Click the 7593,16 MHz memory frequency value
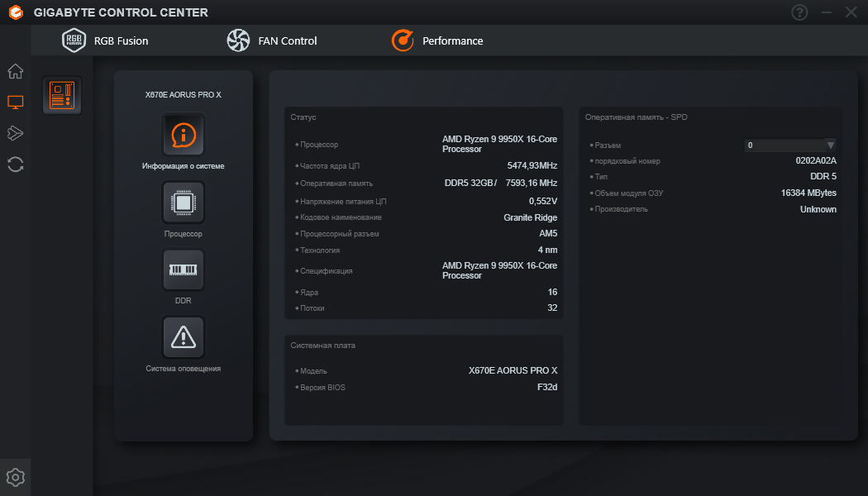The width and height of the screenshot is (868, 496). click(x=532, y=183)
